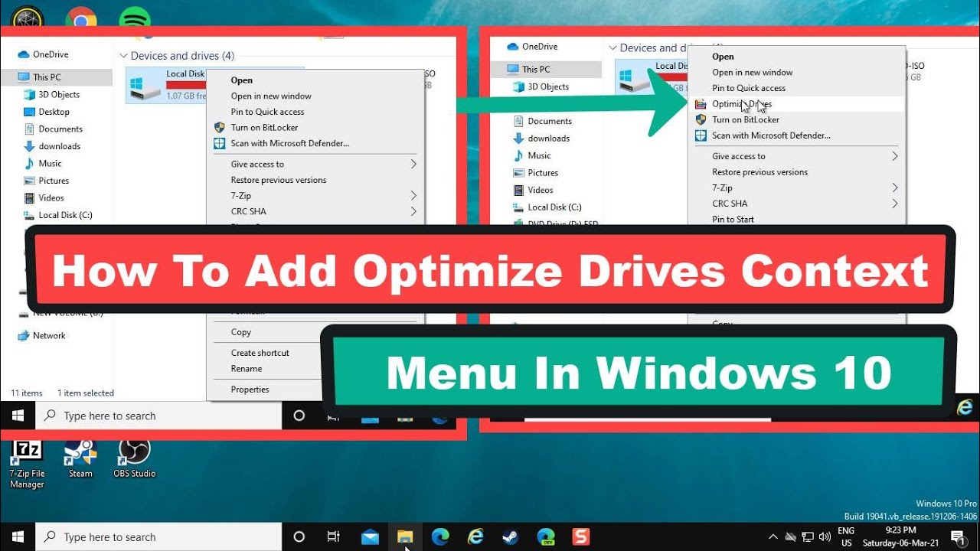Open the Spotify desktop icon
980x551 pixels.
coord(136,17)
